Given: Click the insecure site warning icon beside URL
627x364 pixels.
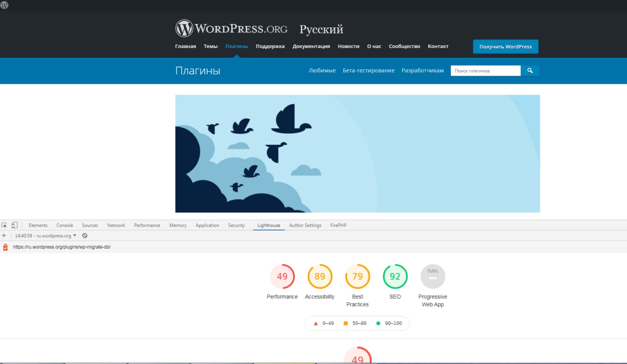Looking at the screenshot, I should (5, 247).
